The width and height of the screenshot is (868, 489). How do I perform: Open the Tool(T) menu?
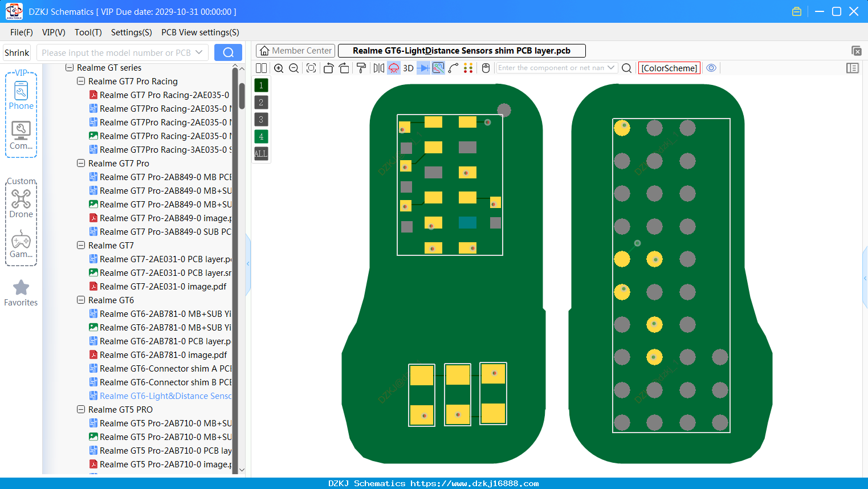(88, 32)
